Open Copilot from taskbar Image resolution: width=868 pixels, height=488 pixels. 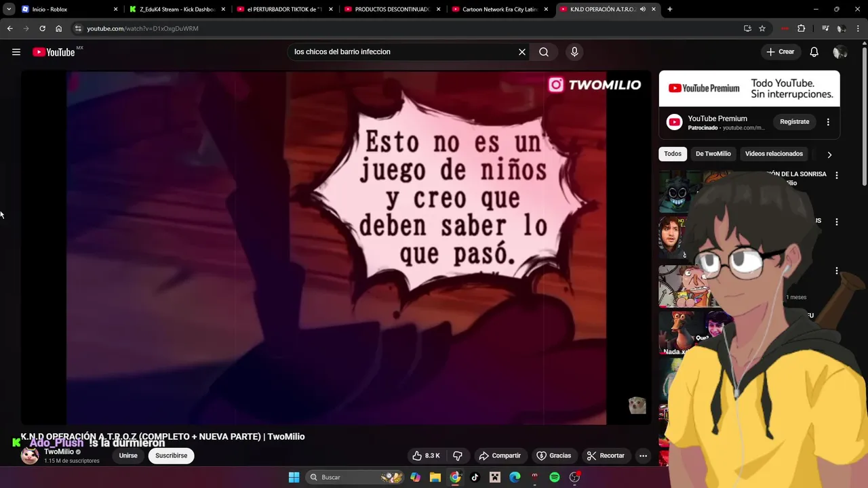point(415,477)
